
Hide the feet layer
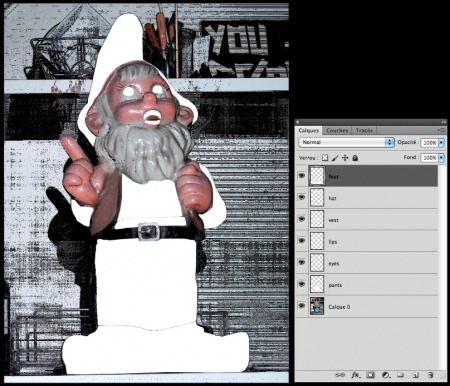point(302,176)
